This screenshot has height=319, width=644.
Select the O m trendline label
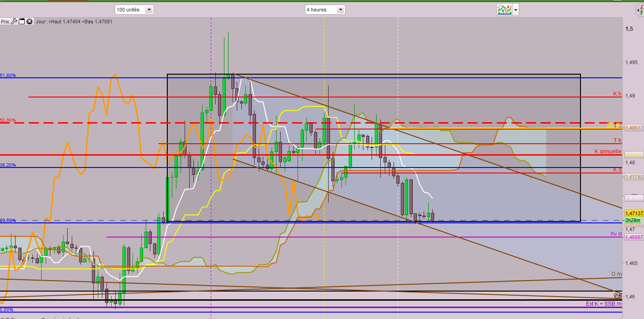[x=617, y=274]
